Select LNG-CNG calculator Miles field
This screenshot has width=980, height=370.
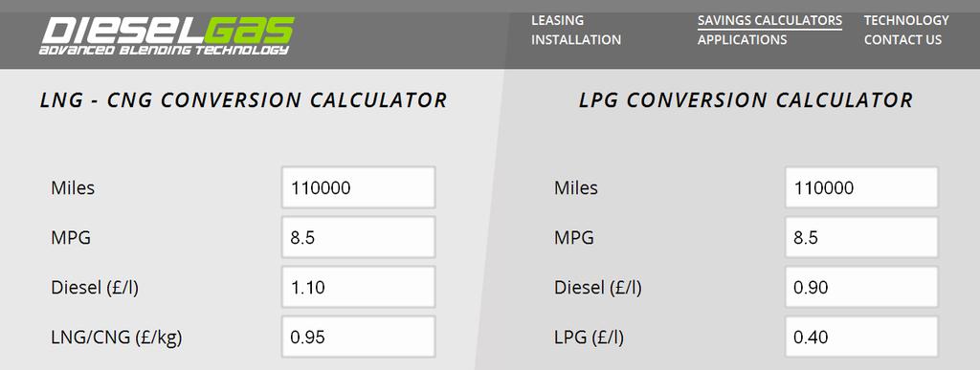click(x=358, y=187)
